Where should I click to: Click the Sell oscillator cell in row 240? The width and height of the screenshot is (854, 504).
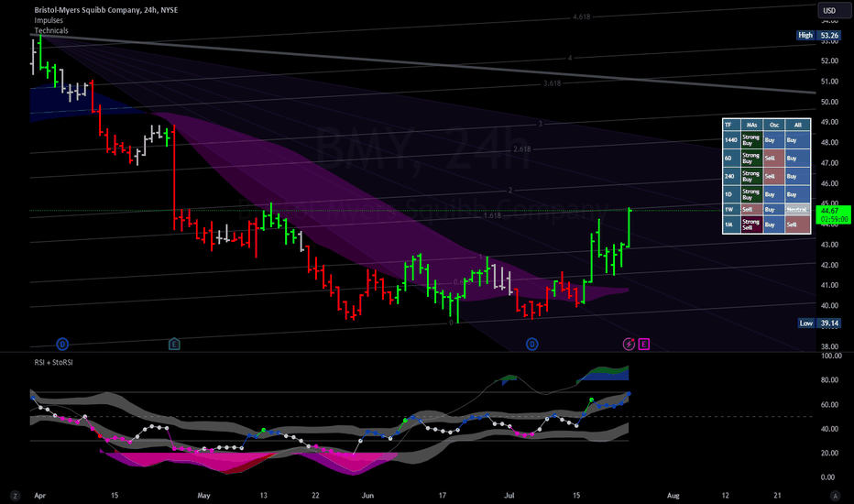[x=774, y=176]
